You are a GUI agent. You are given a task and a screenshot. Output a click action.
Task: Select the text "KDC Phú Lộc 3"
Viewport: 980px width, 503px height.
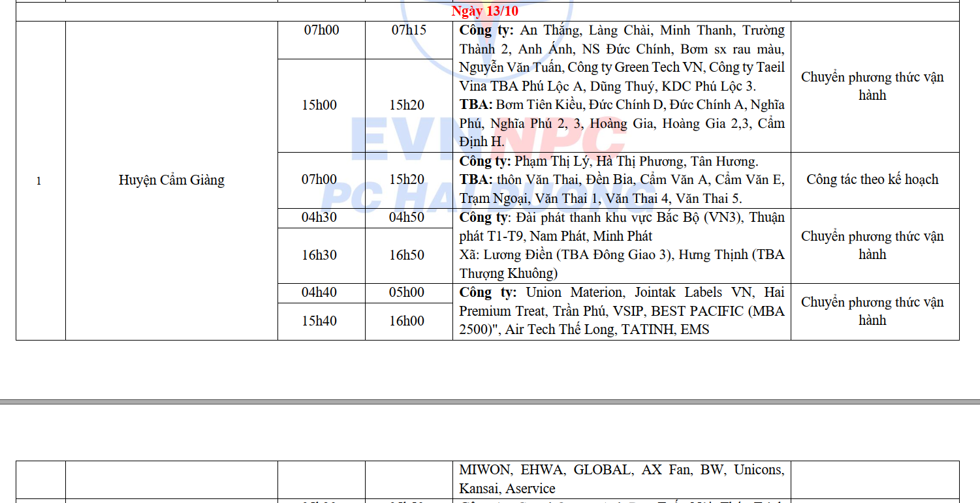[708, 86]
